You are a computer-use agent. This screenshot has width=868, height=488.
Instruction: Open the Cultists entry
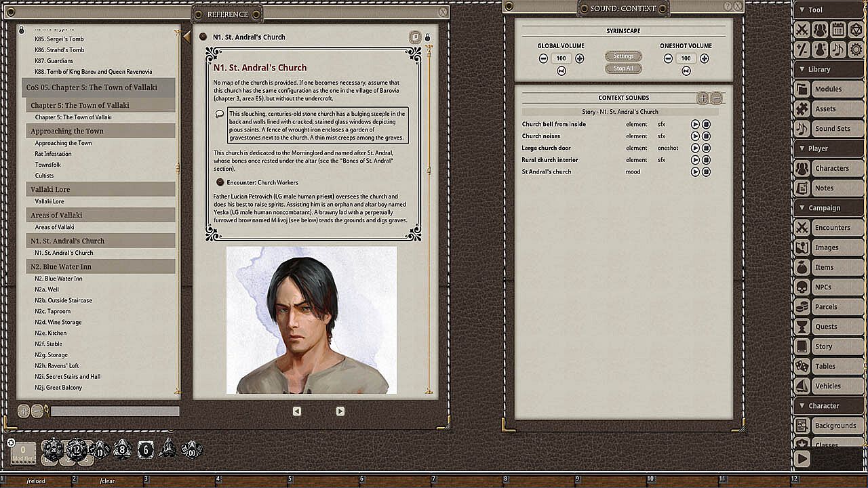coord(44,176)
